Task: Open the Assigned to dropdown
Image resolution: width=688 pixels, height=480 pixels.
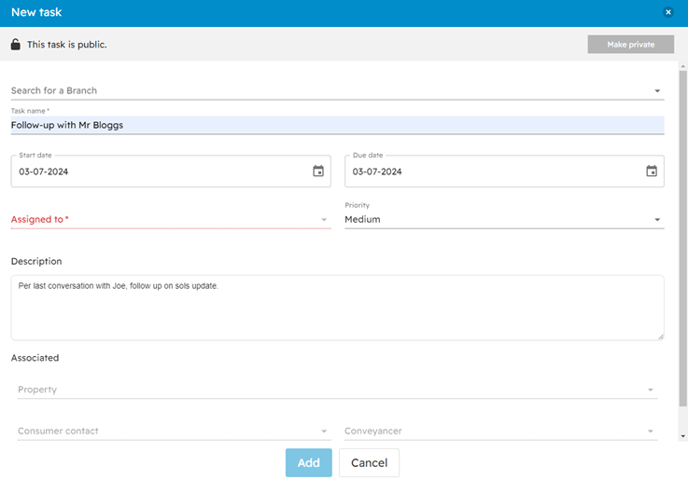Action: (171, 219)
